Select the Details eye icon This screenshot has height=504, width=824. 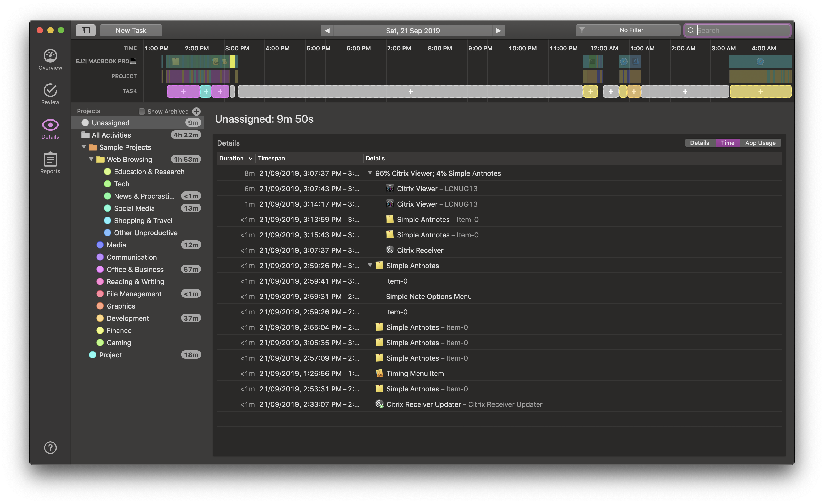[x=50, y=129]
